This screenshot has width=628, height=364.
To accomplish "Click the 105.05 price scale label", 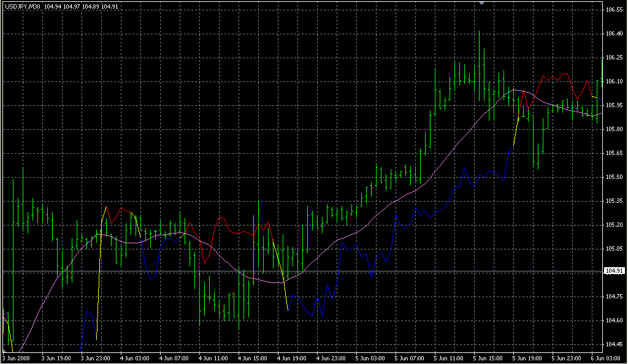I will click(x=615, y=249).
